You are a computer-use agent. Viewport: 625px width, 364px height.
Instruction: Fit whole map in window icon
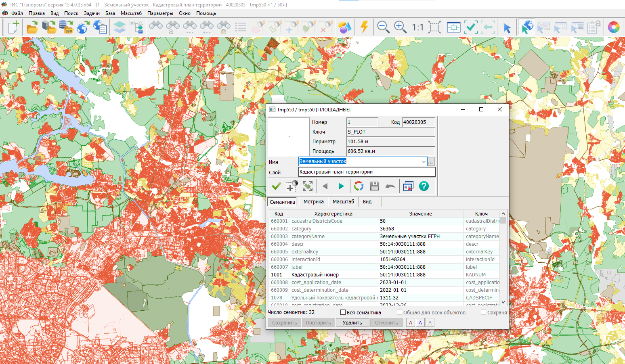click(x=434, y=27)
